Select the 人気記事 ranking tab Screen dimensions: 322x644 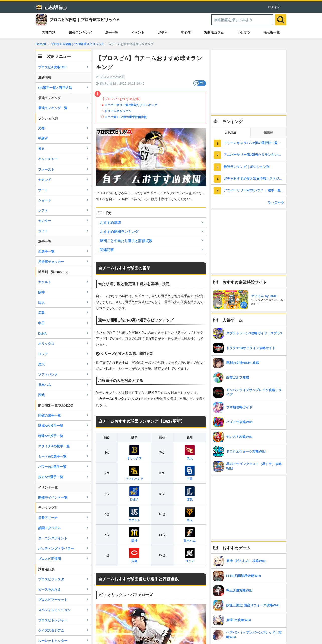point(231,133)
